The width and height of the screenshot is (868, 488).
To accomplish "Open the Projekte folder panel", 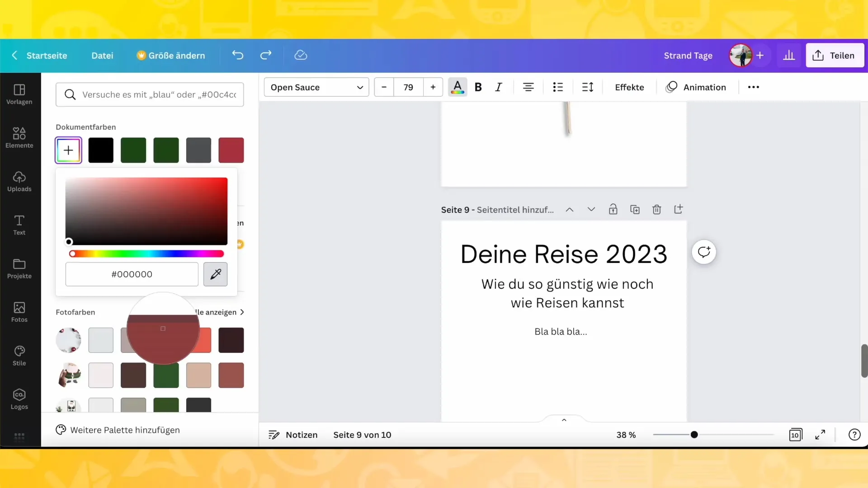I will click(19, 269).
